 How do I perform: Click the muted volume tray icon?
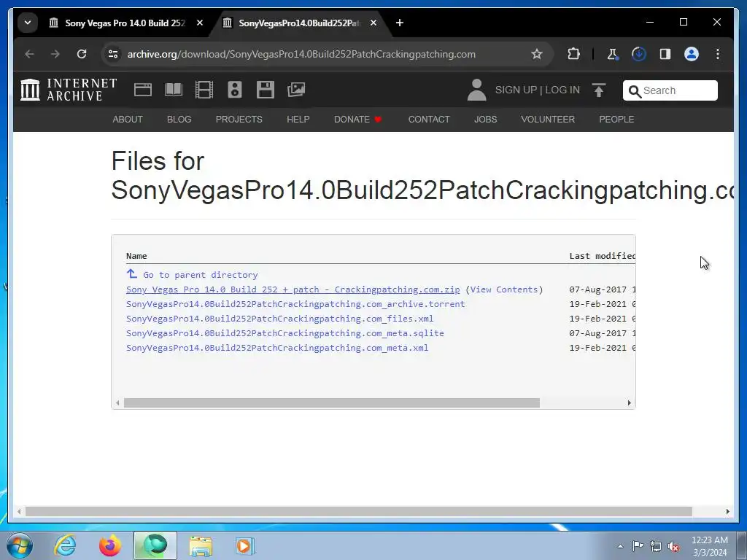(x=673, y=546)
